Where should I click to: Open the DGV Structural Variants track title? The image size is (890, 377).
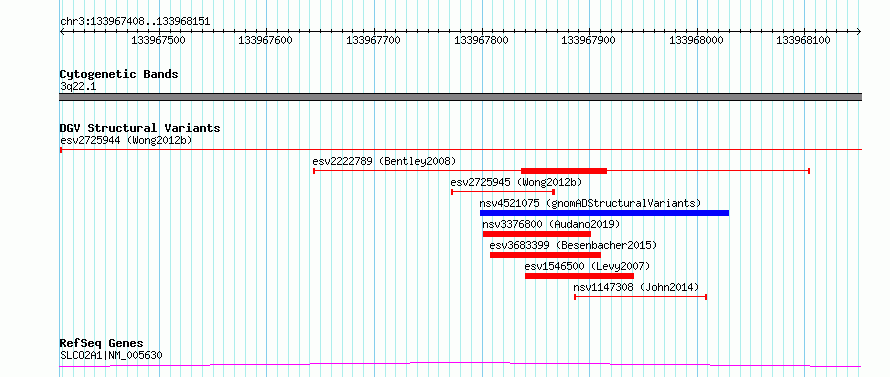[140, 128]
